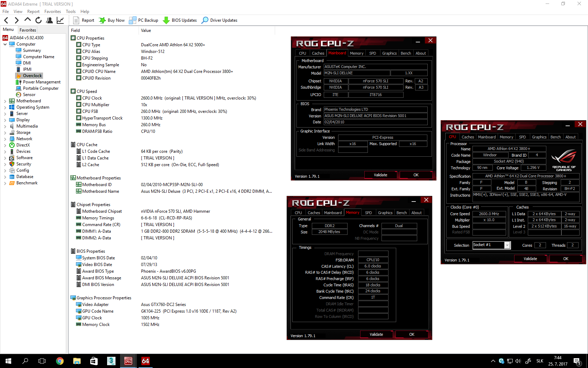
Task: Select the CPU Clock row
Action: [171, 98]
